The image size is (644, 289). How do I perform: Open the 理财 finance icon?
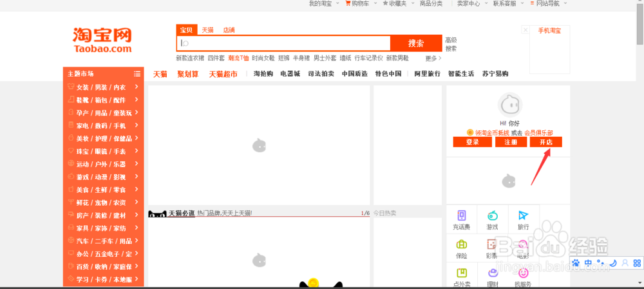492,272
